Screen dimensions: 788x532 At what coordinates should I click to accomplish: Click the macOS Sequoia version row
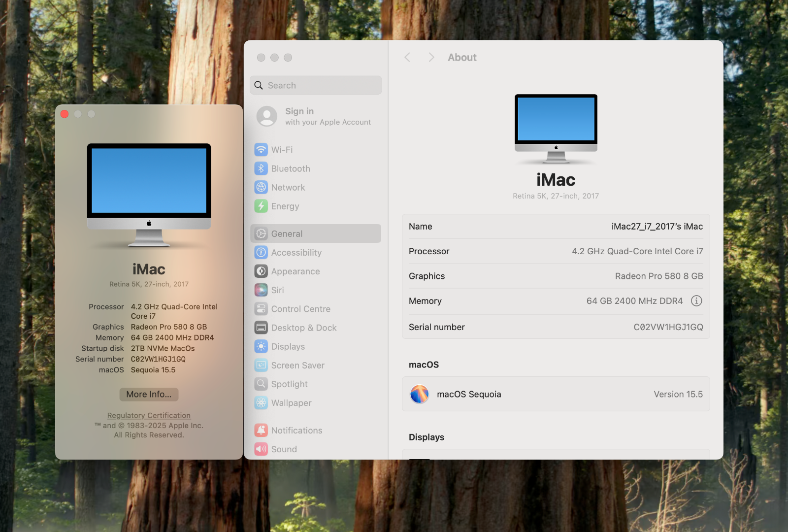pyautogui.click(x=556, y=394)
